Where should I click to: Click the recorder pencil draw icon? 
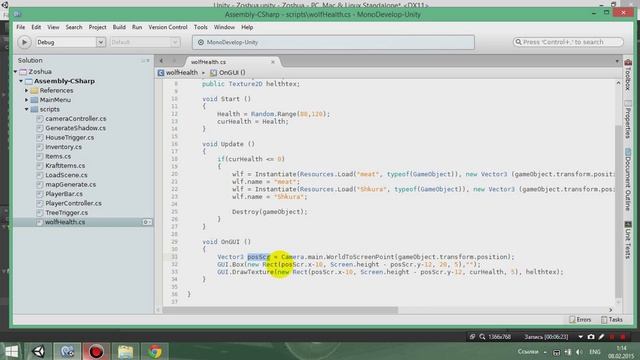tap(602, 337)
